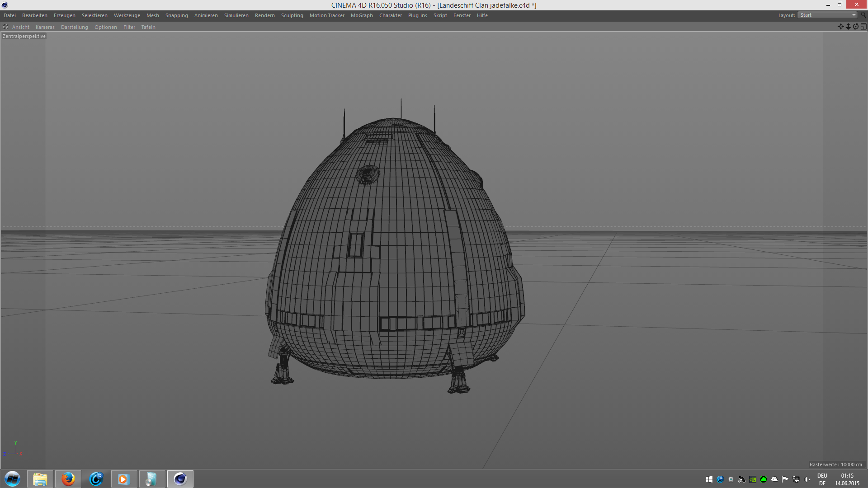The image size is (868, 488).
Task: Open the Action Center flag icon
Action: coord(785,479)
